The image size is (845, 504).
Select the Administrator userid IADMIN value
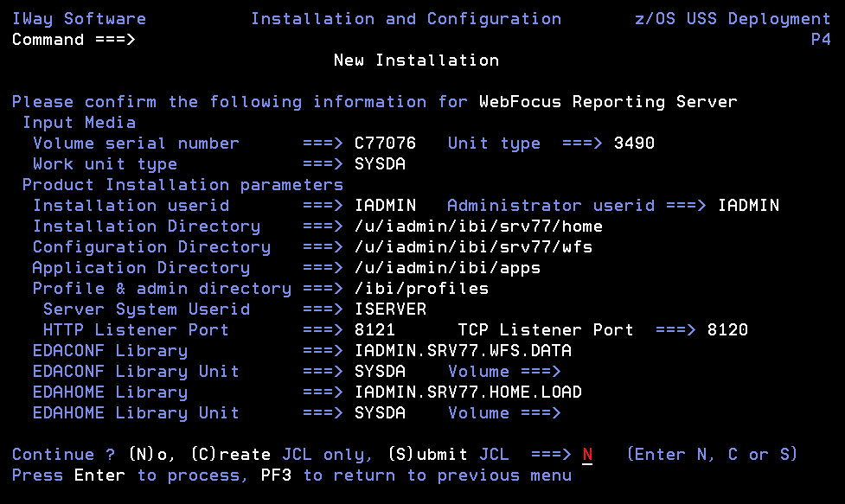tap(748, 205)
